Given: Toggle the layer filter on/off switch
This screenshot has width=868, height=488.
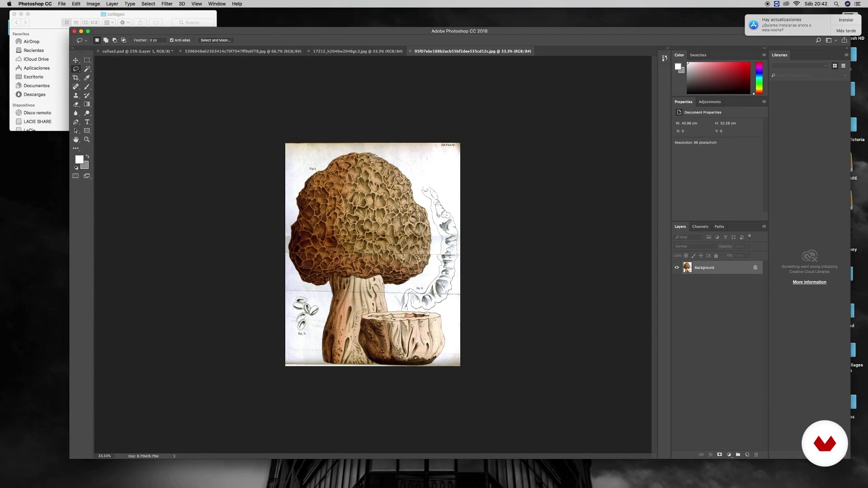Looking at the screenshot, I should tap(750, 236).
